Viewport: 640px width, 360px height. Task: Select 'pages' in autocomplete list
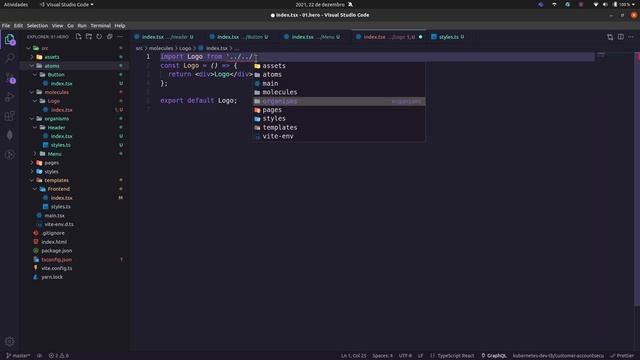(339, 110)
